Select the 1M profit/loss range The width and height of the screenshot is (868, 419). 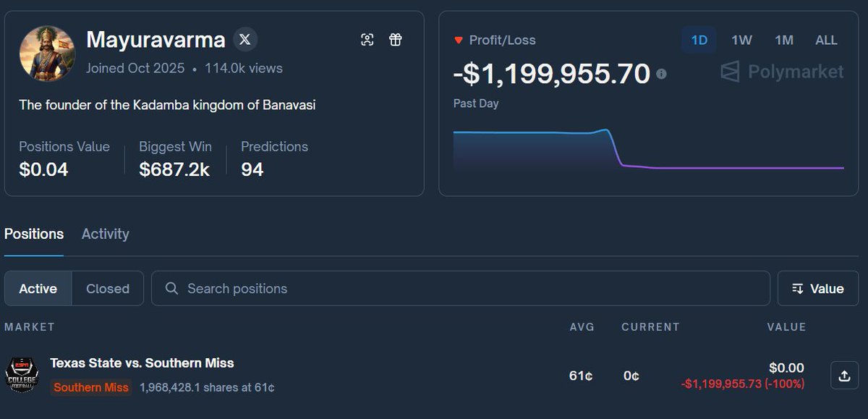tap(784, 41)
